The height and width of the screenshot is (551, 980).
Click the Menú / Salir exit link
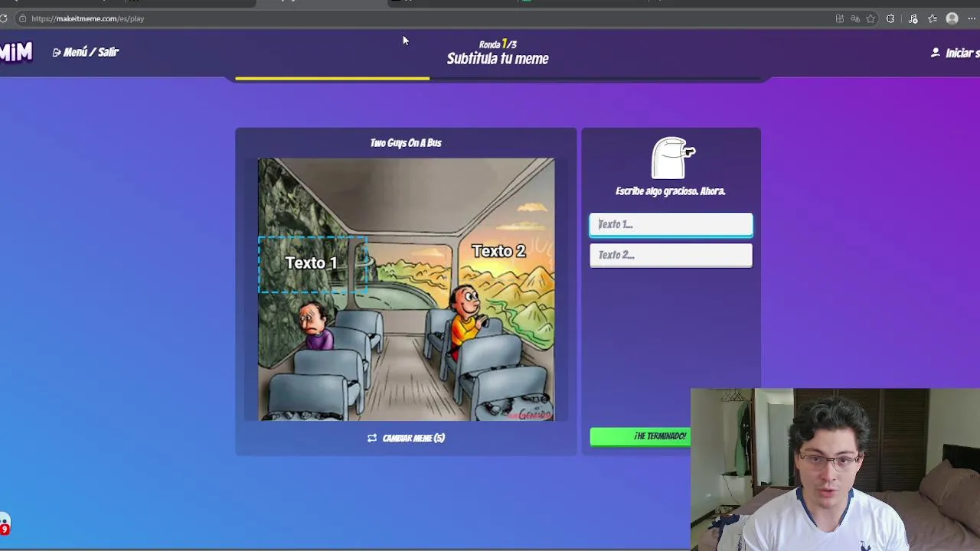(x=86, y=52)
